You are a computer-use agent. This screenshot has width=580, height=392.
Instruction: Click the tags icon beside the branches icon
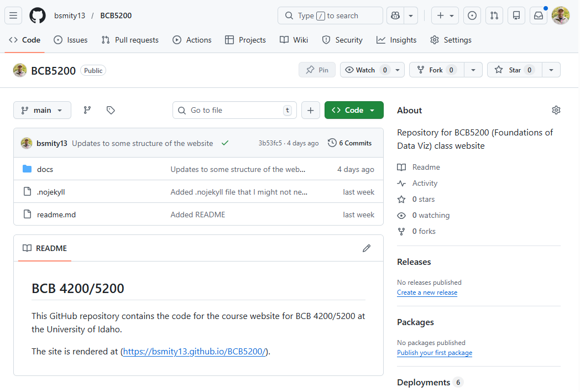110,110
